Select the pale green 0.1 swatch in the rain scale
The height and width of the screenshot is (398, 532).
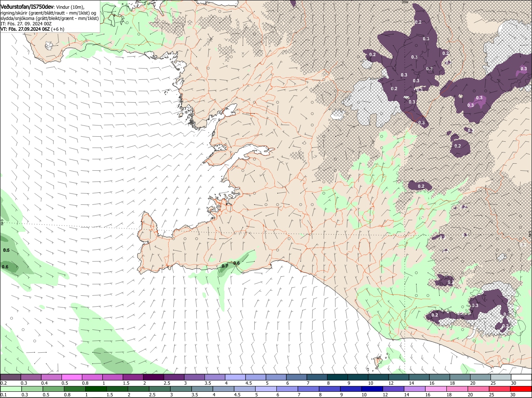coord(11,389)
